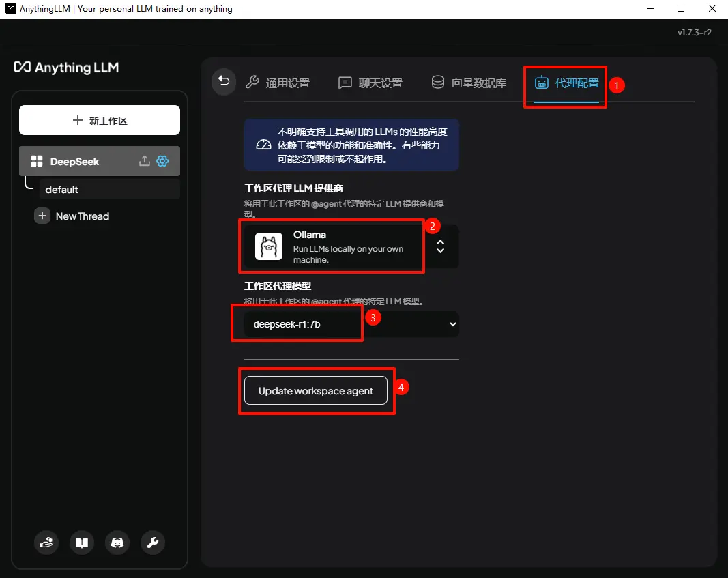The height and width of the screenshot is (578, 728).
Task: Create a workspace with 新工作区 button
Action: coord(100,120)
